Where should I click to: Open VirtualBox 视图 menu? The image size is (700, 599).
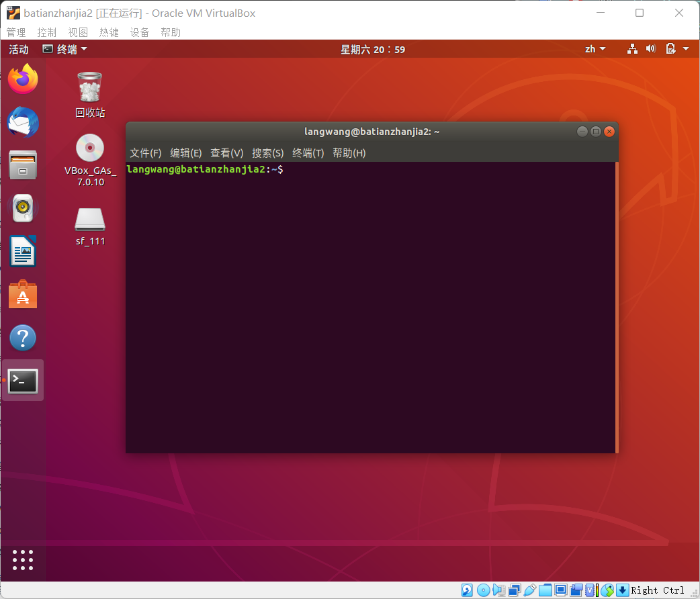coord(78,32)
